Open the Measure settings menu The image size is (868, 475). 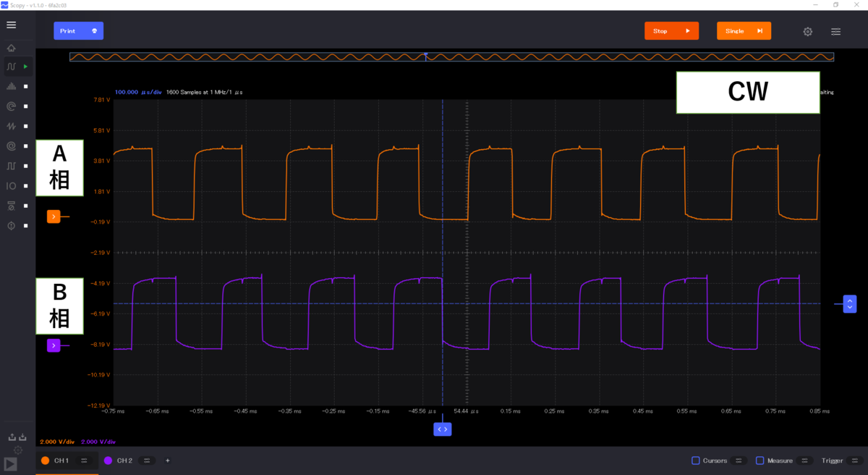click(805, 461)
